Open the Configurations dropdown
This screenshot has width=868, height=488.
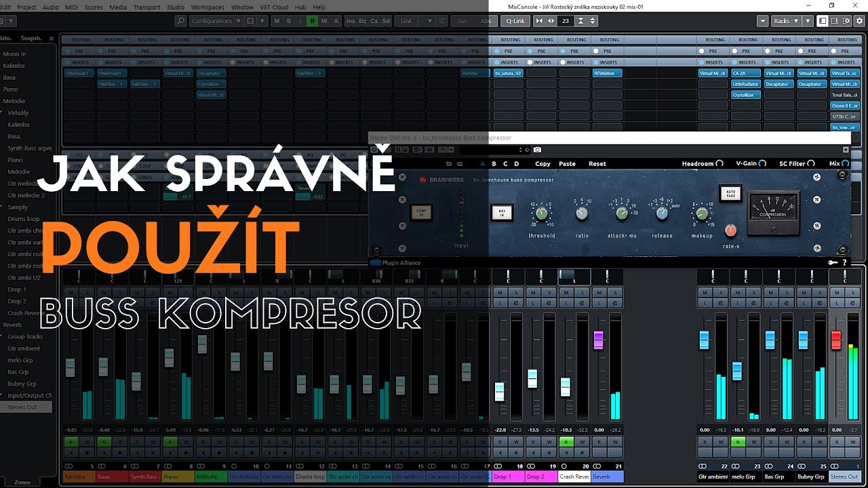point(216,21)
